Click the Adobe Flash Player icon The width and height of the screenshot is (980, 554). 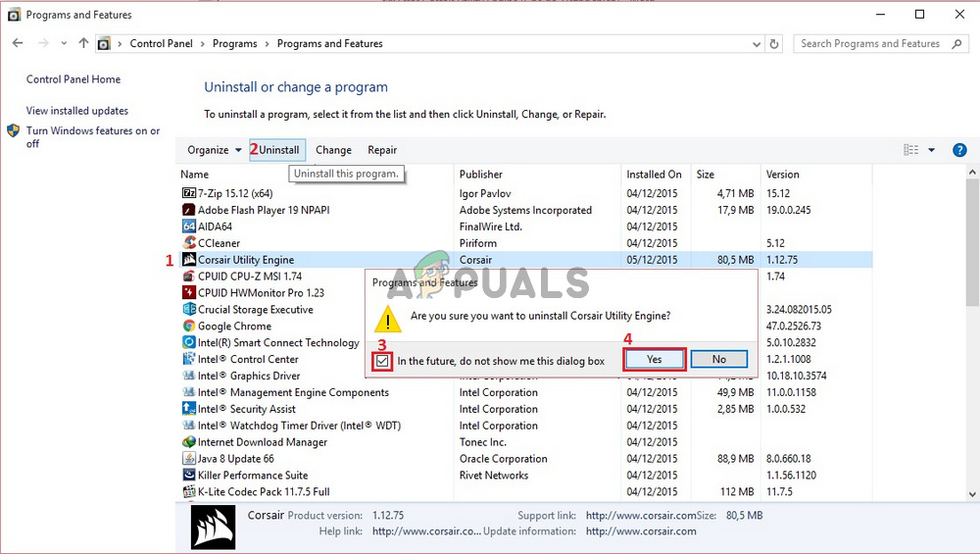[x=189, y=210]
